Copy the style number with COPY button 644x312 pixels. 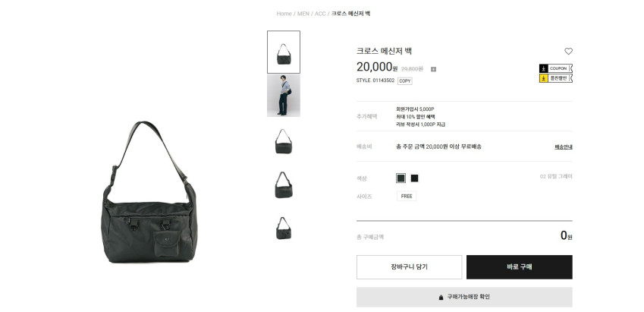tap(405, 81)
